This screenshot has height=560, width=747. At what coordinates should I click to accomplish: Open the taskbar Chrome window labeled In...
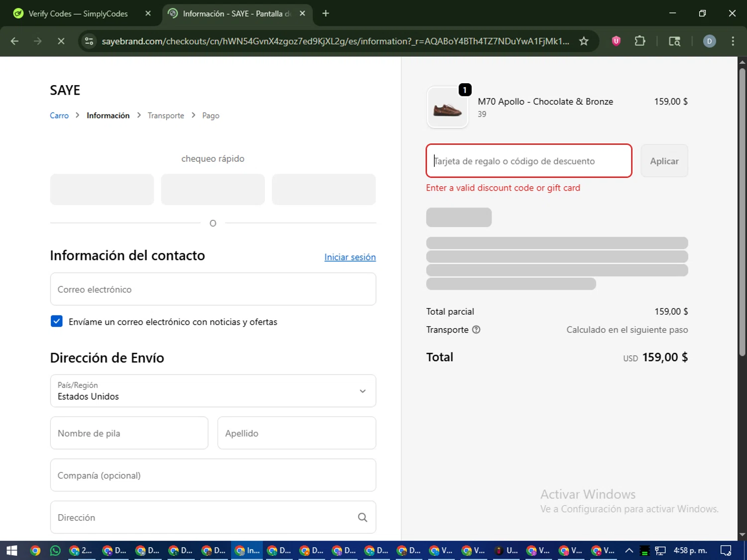pyautogui.click(x=248, y=551)
